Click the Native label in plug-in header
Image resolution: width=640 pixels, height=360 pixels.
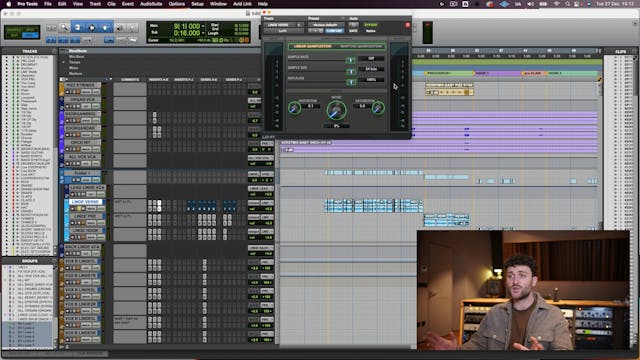tap(371, 31)
